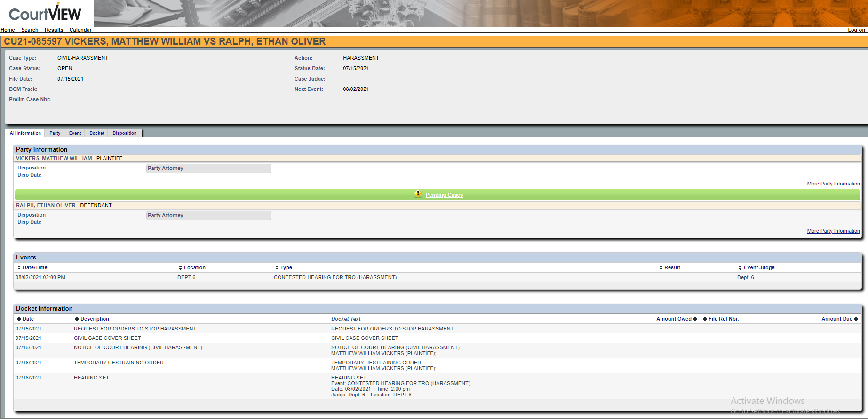Image resolution: width=868 pixels, height=419 pixels.
Task: Click the CourtView logo
Action: (x=45, y=13)
